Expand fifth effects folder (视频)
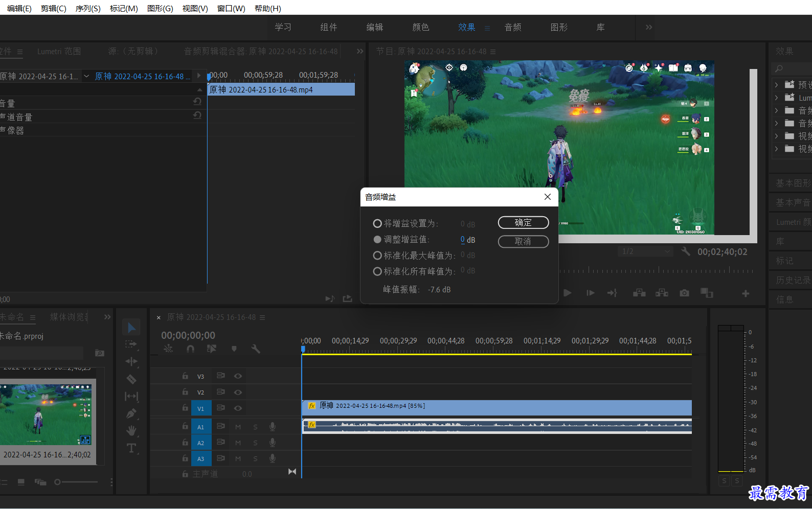 (x=776, y=136)
